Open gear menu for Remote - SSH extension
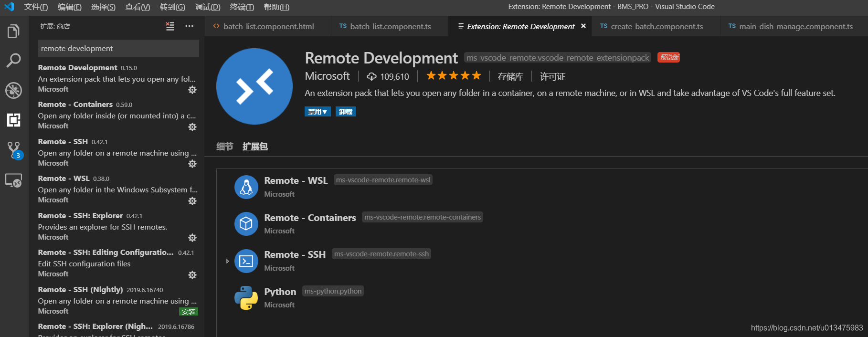 point(192,164)
